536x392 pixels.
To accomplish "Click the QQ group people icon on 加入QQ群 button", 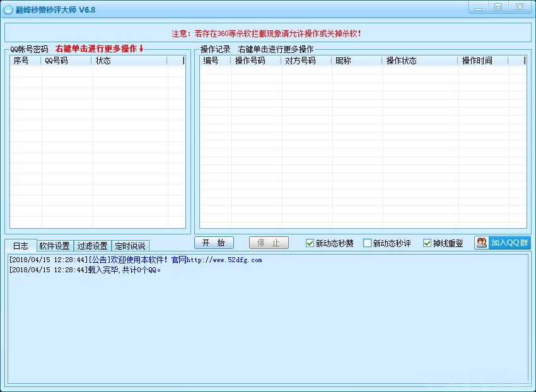I will coord(482,243).
